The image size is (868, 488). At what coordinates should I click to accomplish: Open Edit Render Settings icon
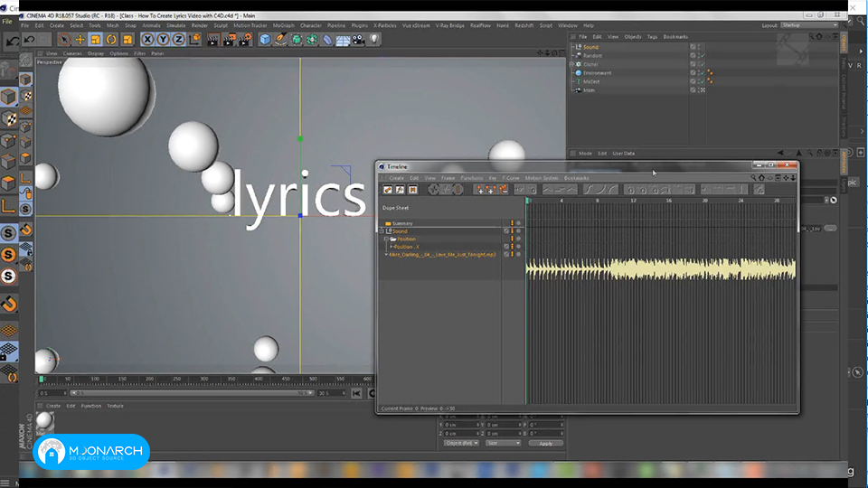pyautogui.click(x=245, y=39)
